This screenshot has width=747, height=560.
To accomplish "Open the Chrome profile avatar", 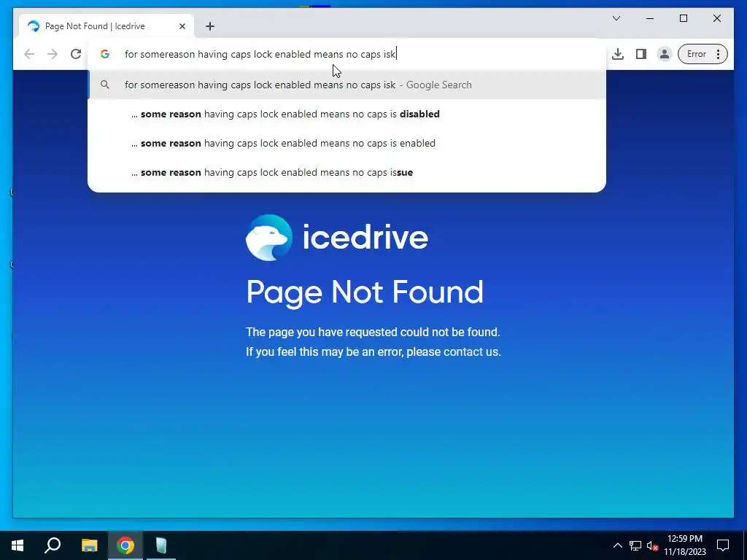I will [x=664, y=54].
